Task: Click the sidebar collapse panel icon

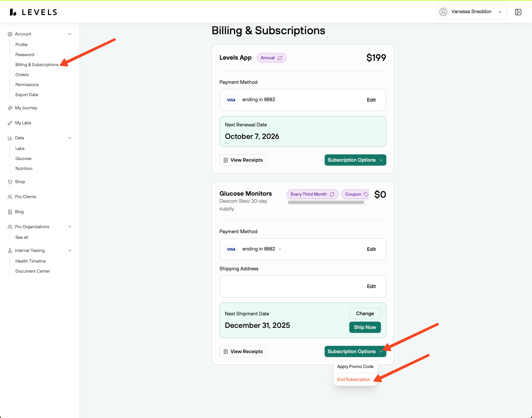Action: (x=518, y=12)
